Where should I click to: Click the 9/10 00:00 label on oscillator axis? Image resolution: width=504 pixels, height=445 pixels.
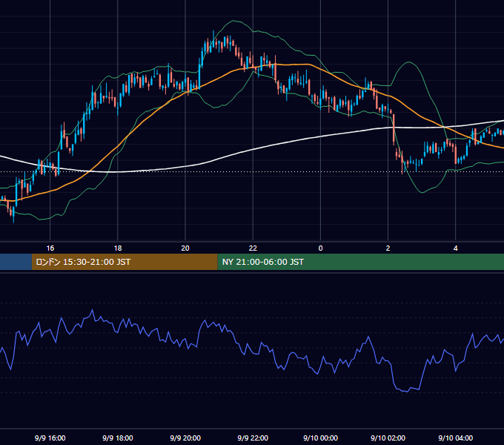click(x=320, y=438)
